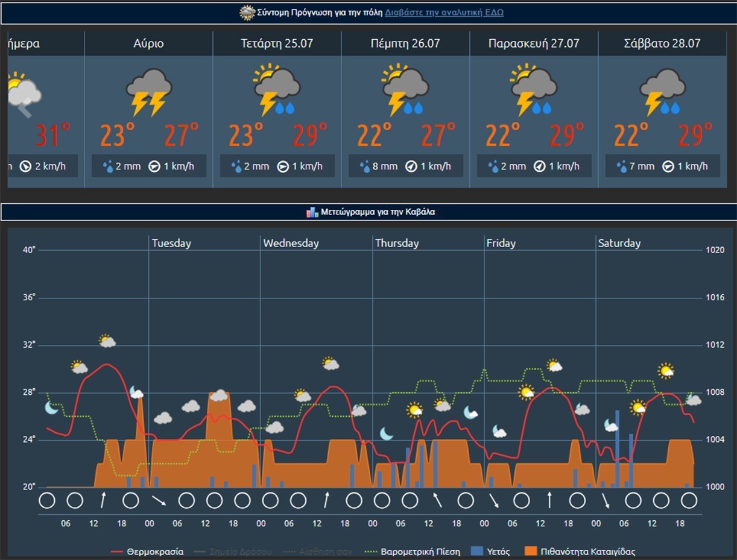Viewport: 737px width, 560px height.
Task: Select the 'Σάββατο 28.07' forecast day header
Action: [x=662, y=43]
